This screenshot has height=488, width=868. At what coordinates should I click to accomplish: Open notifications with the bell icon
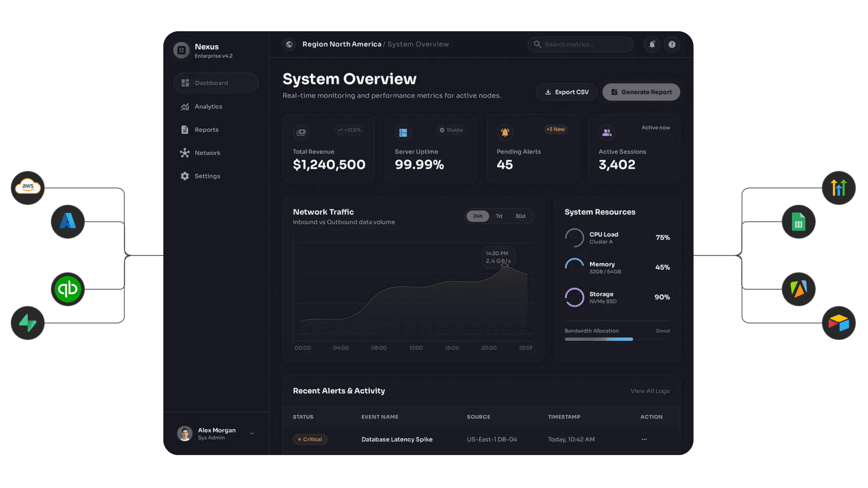[652, 44]
